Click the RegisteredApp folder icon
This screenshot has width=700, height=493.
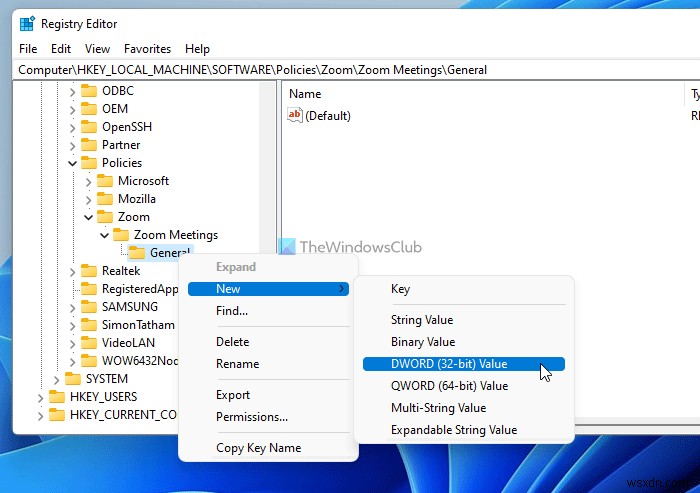click(x=89, y=288)
